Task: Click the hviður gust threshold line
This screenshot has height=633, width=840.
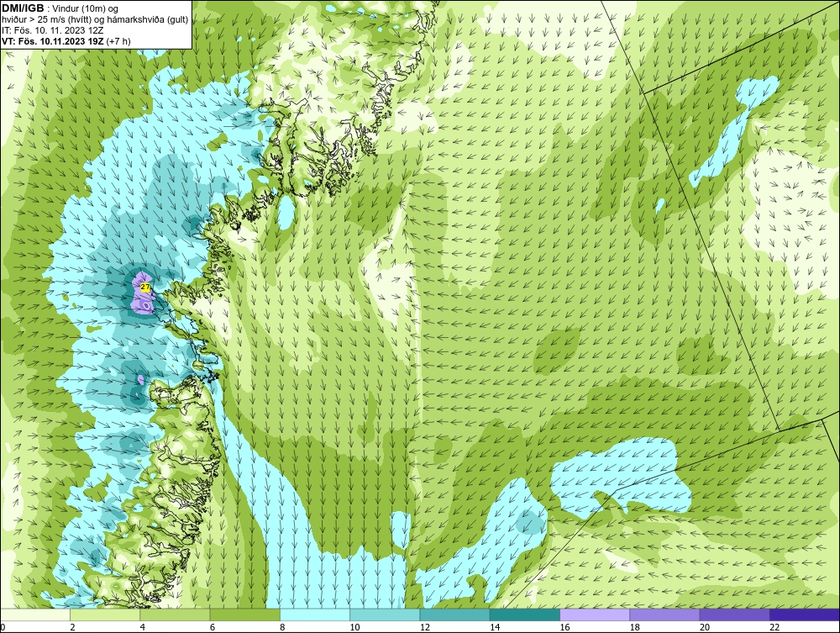Action: click(95, 19)
